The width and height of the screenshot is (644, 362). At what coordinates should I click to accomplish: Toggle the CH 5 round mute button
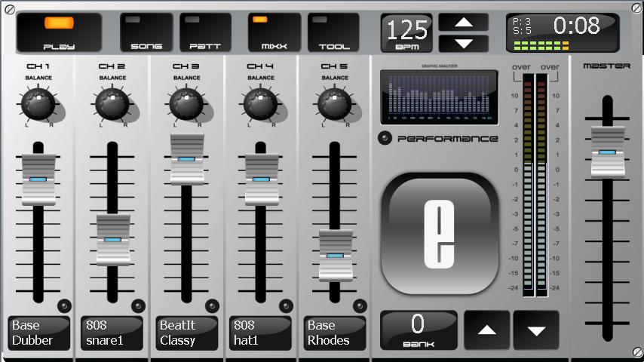tap(360, 305)
